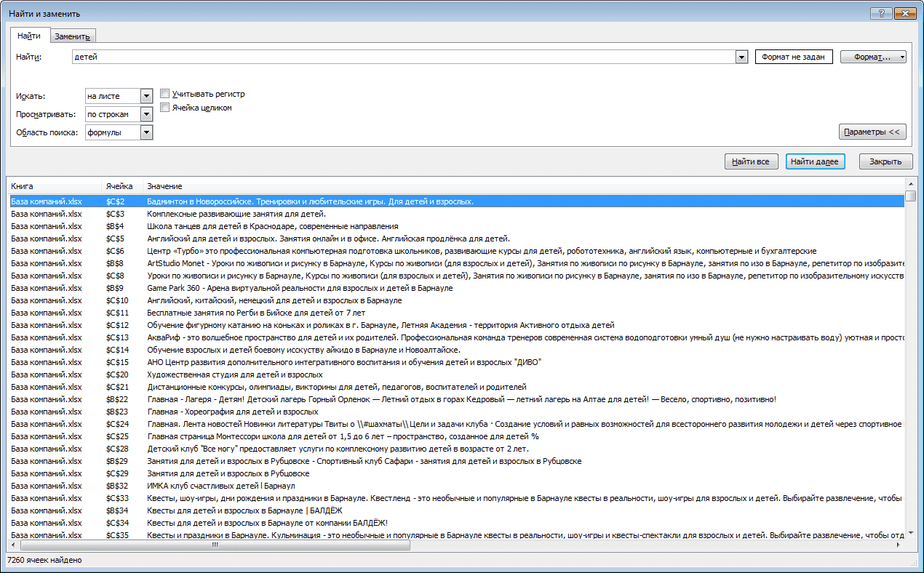Image resolution: width=924 pixels, height=573 pixels.
Task: Collapse options with the Параметры << button
Action: pos(872,132)
